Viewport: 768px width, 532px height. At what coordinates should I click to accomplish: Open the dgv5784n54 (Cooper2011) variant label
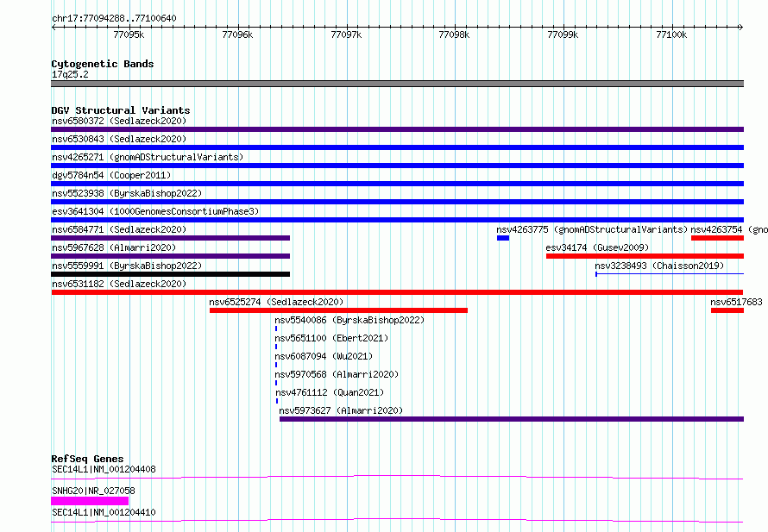[111, 175]
